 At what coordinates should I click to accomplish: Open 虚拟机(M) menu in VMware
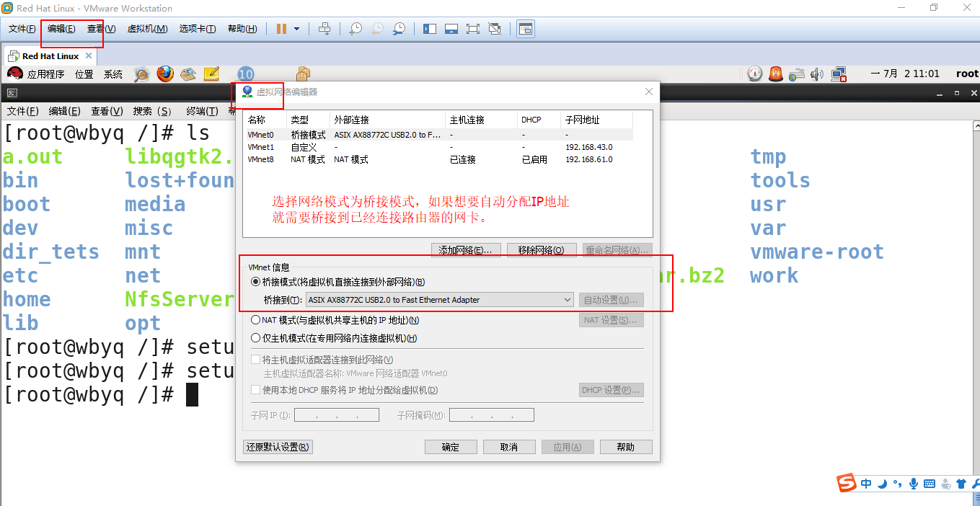[147, 29]
